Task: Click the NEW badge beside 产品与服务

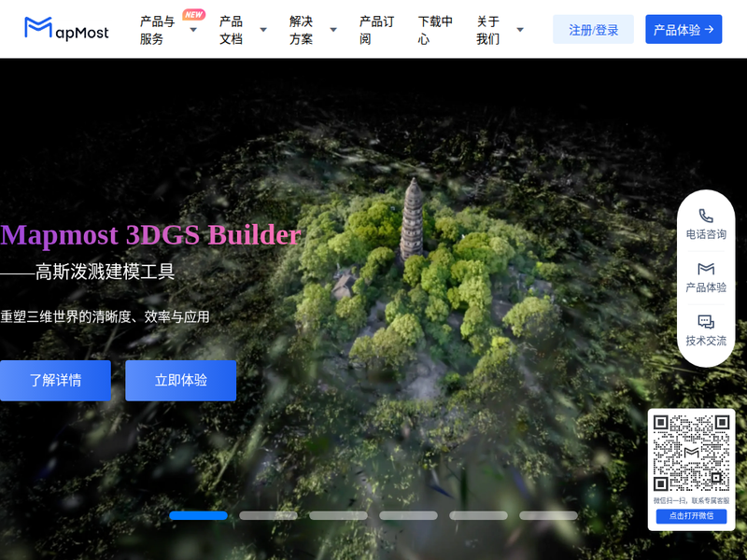Action: [193, 15]
